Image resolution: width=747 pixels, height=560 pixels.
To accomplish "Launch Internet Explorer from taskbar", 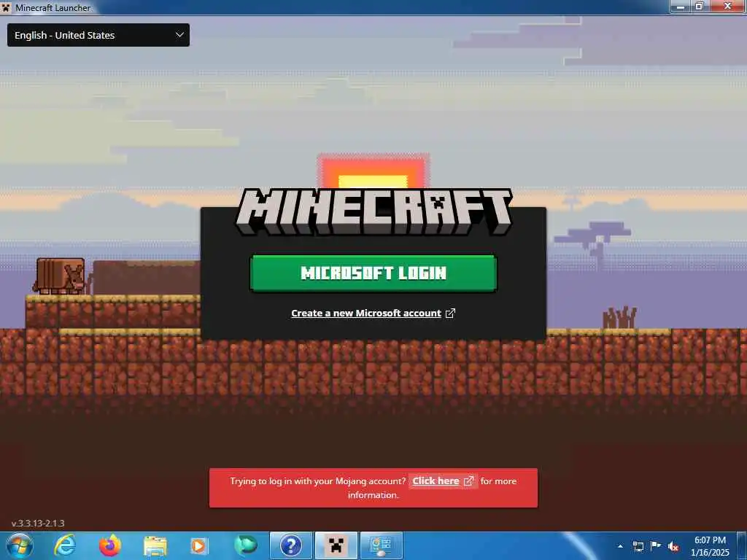I will [x=65, y=546].
